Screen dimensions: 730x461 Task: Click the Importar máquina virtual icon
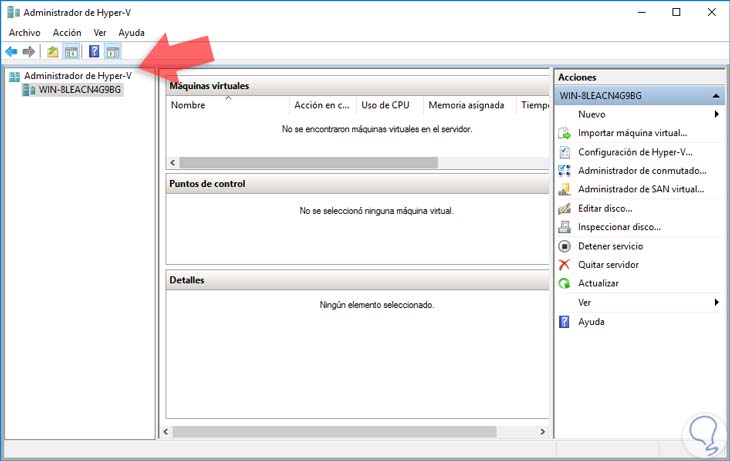pos(564,133)
